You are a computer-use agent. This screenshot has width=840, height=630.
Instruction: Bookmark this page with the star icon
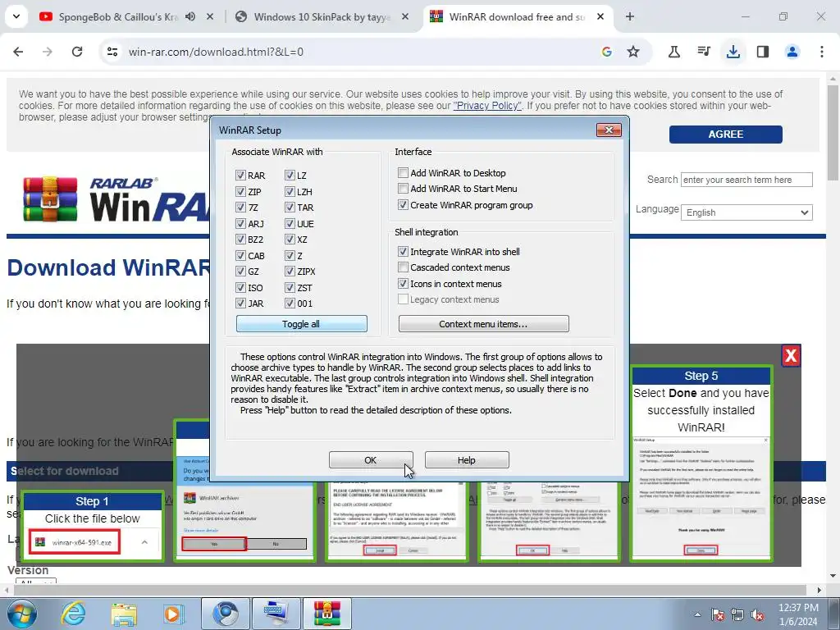633,52
